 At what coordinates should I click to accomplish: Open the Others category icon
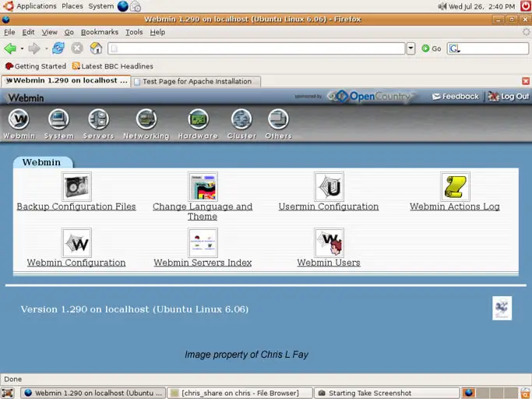[x=278, y=119]
